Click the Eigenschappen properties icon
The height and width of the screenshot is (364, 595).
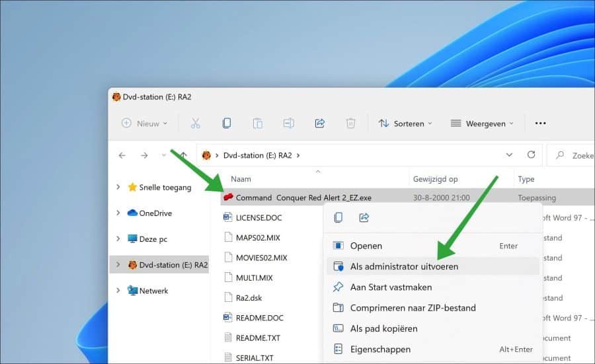click(x=338, y=349)
